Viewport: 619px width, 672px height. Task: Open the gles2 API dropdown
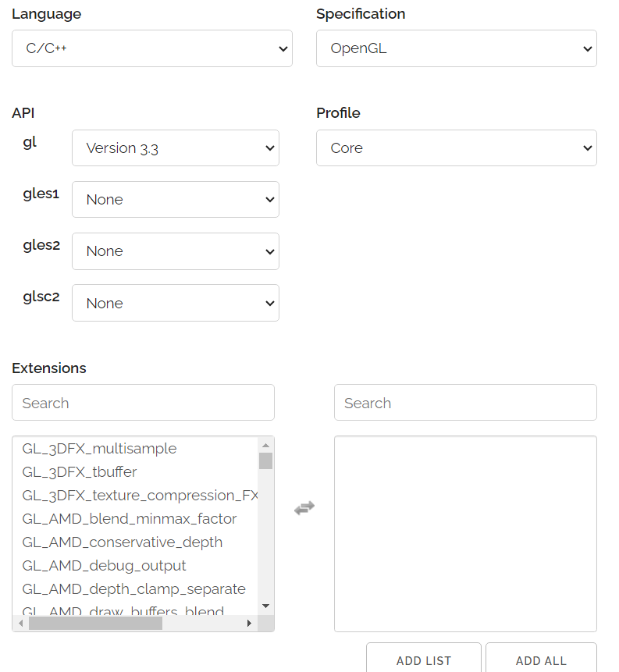176,251
